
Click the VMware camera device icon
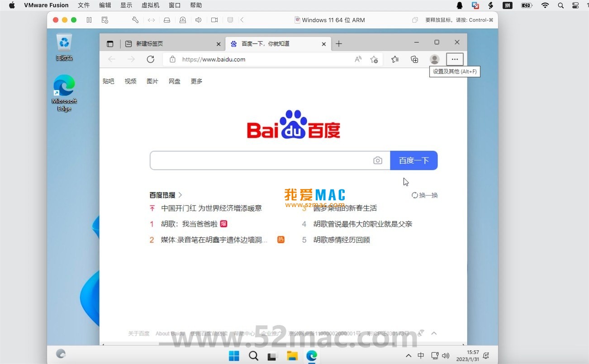pyautogui.click(x=214, y=20)
